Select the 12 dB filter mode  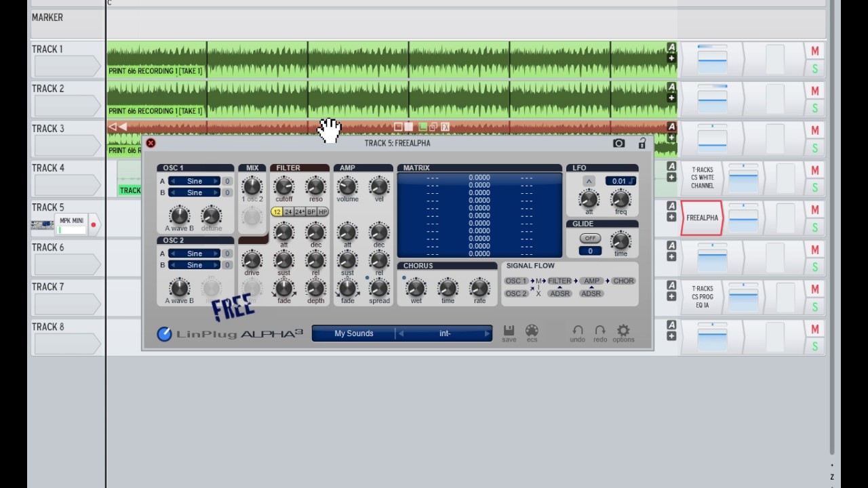(x=277, y=212)
